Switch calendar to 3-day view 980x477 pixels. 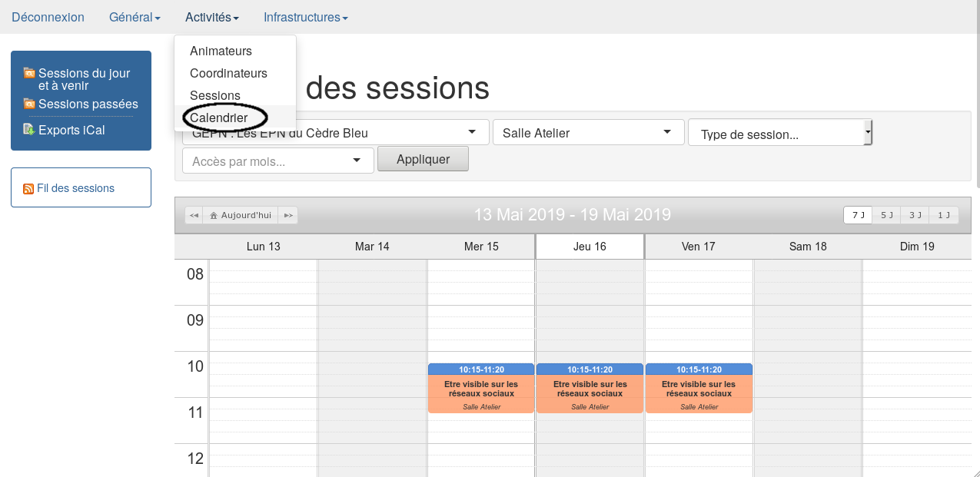click(x=915, y=215)
